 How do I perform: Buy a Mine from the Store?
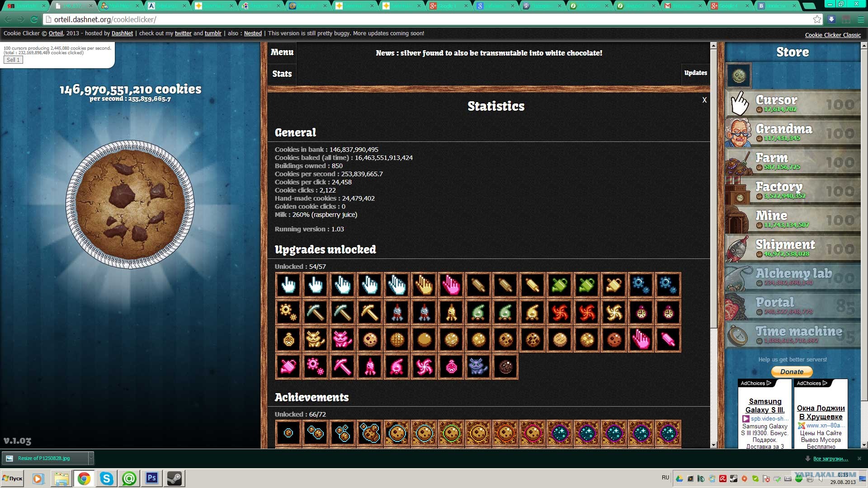pyautogui.click(x=793, y=219)
